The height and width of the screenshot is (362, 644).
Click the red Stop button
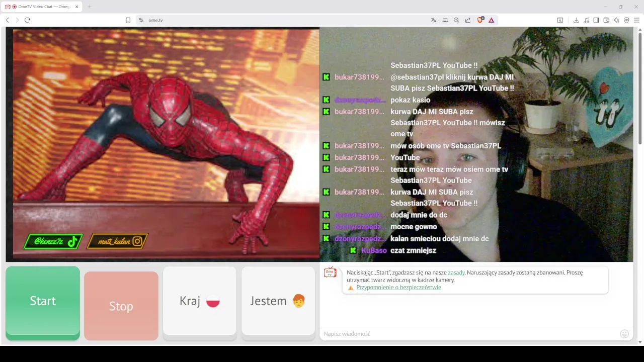pyautogui.click(x=121, y=306)
